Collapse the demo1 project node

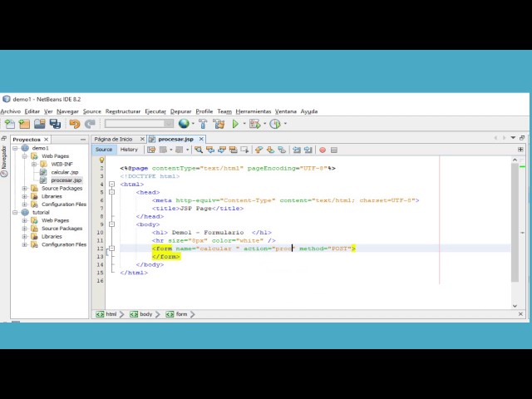point(15,148)
